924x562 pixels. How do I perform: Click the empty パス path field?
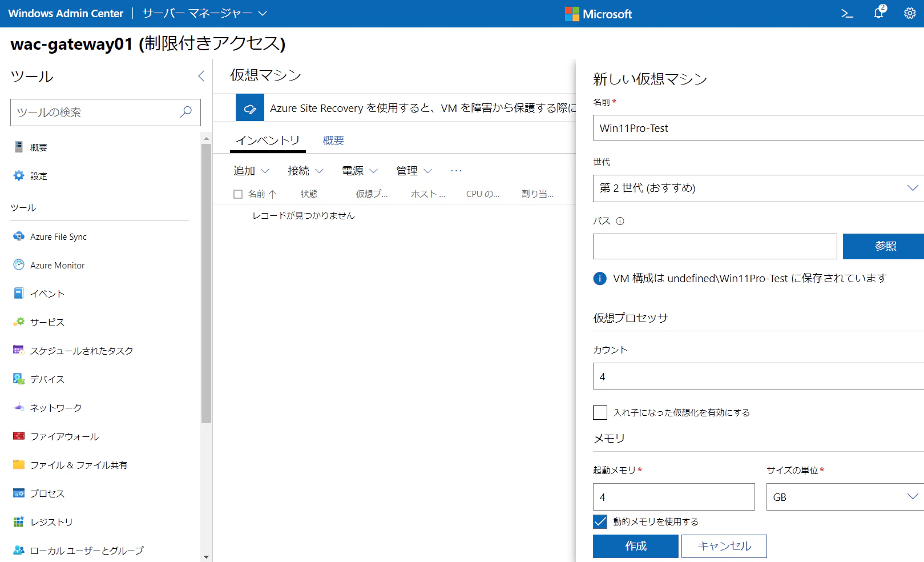[715, 246]
